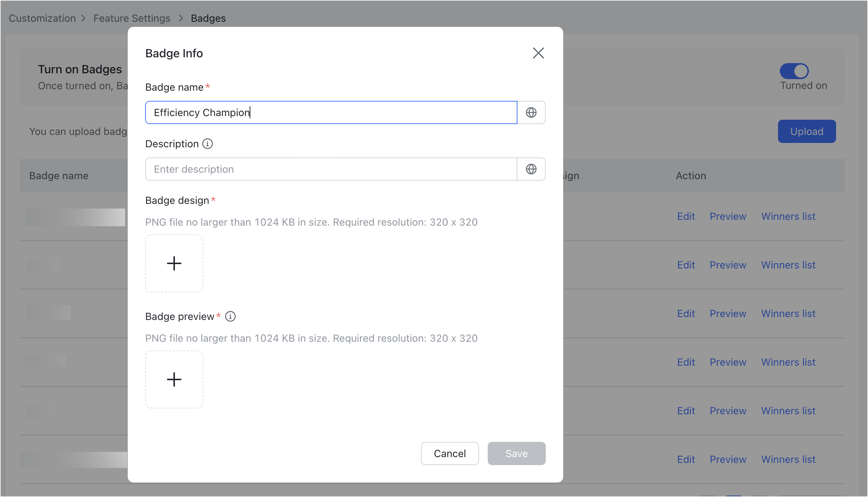Click the globe icon beside Description field

click(x=531, y=169)
